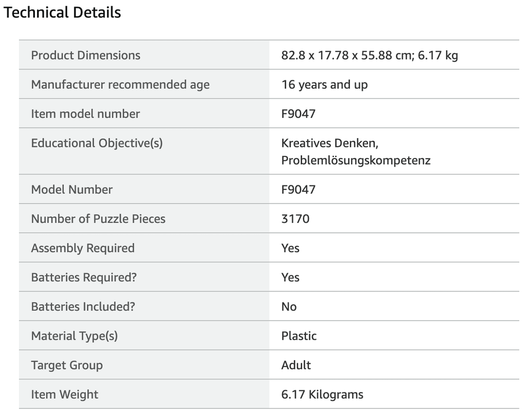Click the Batteries Included? label

pos(83,306)
